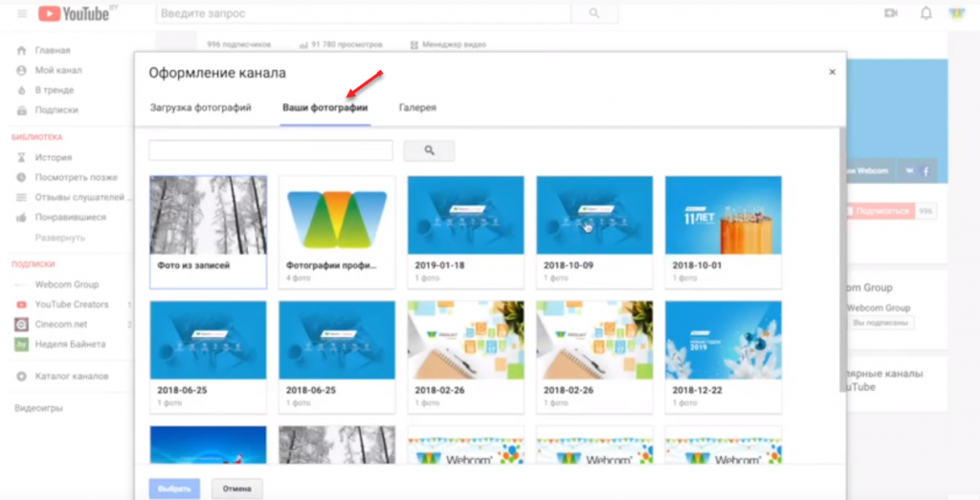The image size is (980, 500).
Task: Open the account avatar menu
Action: [955, 13]
